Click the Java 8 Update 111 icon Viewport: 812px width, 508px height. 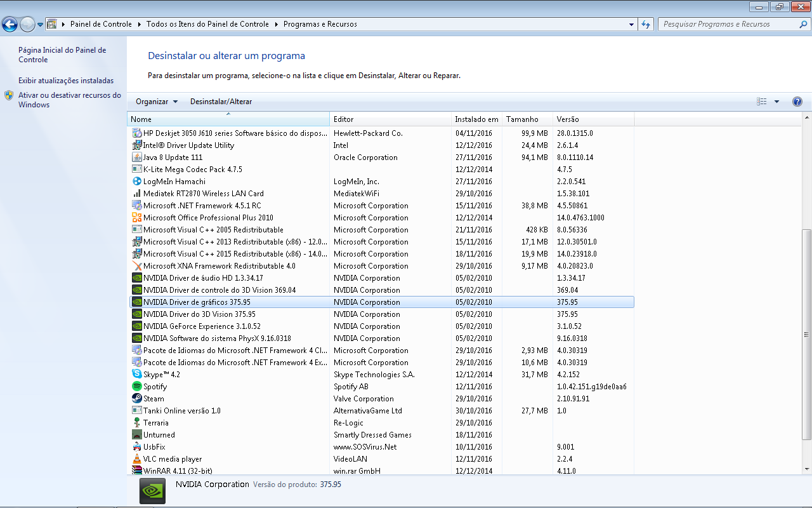coord(137,157)
